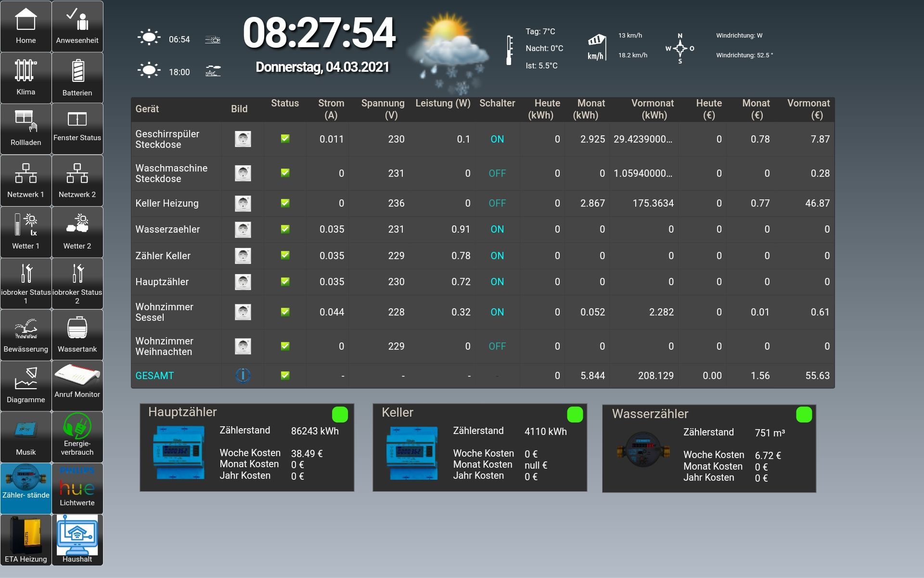Viewport: 924px width, 578px height.
Task: Open the ETA Heizung tile
Action: (26, 540)
